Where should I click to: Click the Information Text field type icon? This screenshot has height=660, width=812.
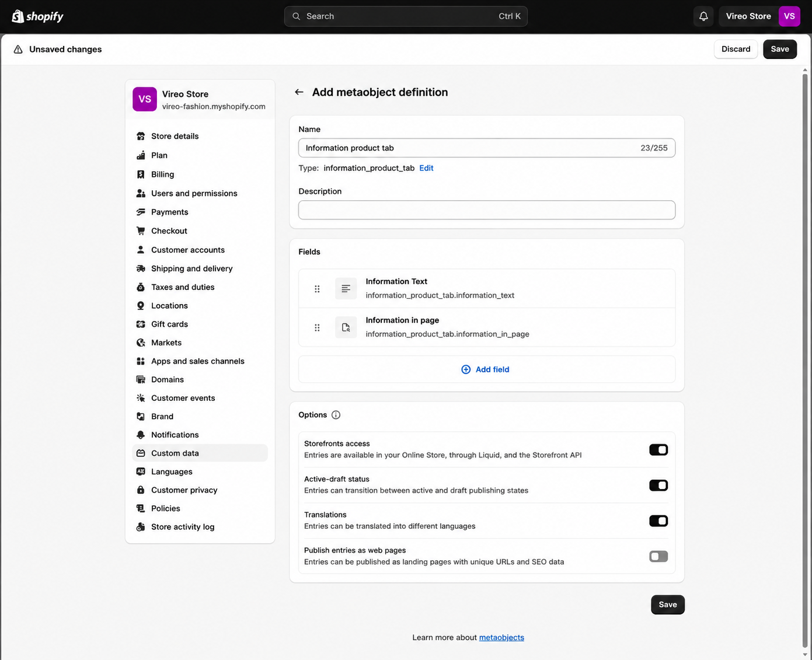coord(346,288)
